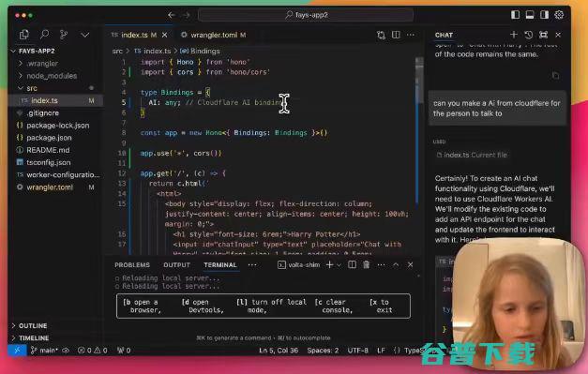The image size is (588, 374).
Task: Switch to the PROBLEMS panel tab
Action: 132,265
